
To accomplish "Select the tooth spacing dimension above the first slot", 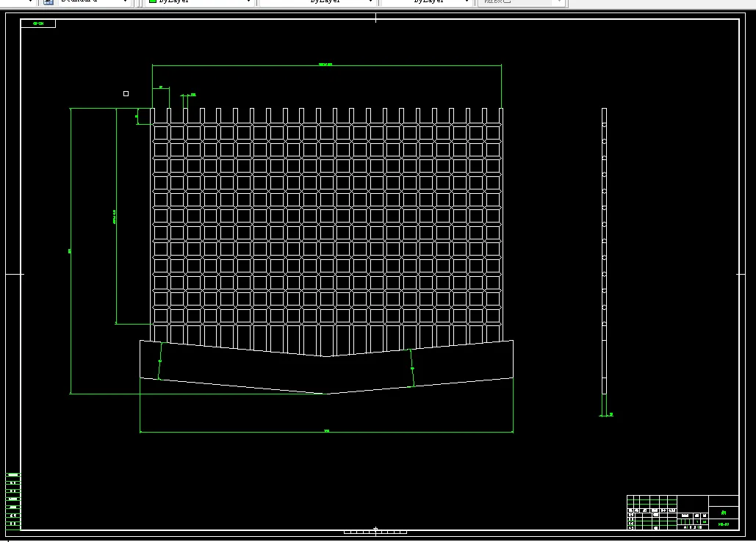I will coord(161,87).
